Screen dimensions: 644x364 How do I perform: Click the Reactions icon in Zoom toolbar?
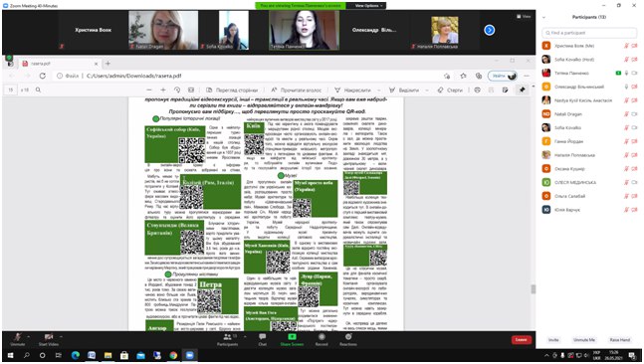(x=347, y=339)
